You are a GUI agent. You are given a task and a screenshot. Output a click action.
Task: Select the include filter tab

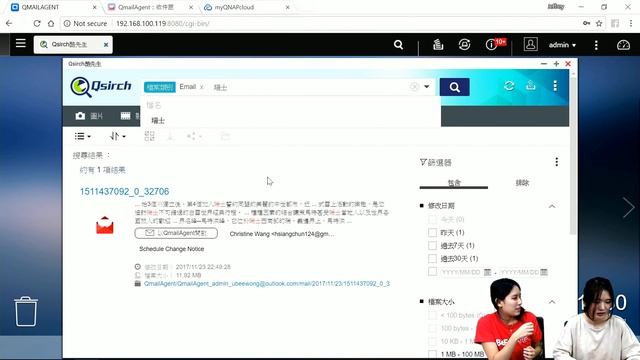pos(454,183)
